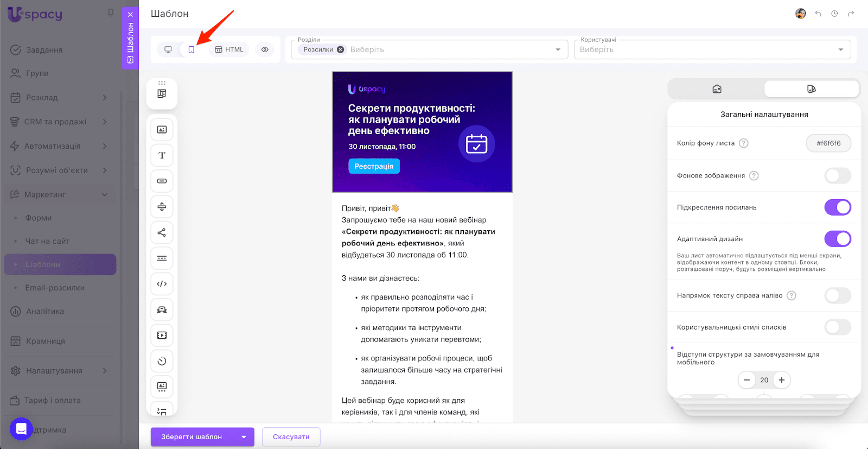Screen dimensions: 868x449
Task: Toggle Користувальницькі стилі списків switch
Action: pyautogui.click(x=838, y=327)
